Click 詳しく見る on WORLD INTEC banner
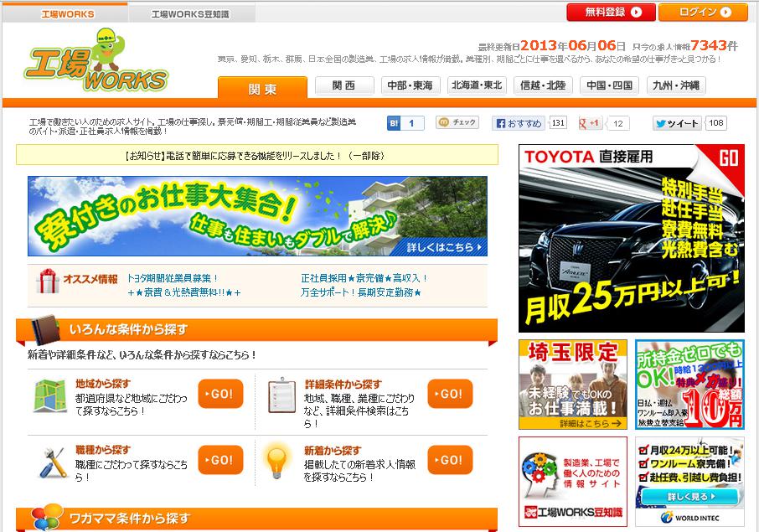759x532 pixels. 690,496
